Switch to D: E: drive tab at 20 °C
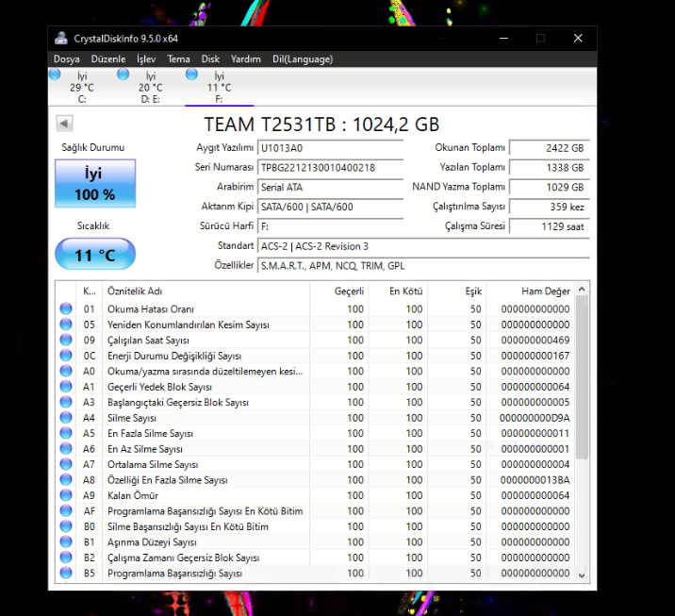 [x=150, y=87]
